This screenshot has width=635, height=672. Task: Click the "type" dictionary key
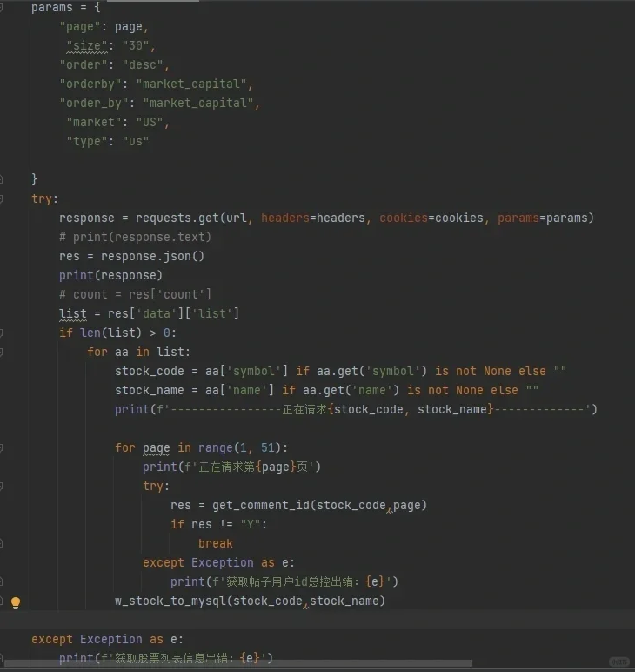click(x=86, y=141)
